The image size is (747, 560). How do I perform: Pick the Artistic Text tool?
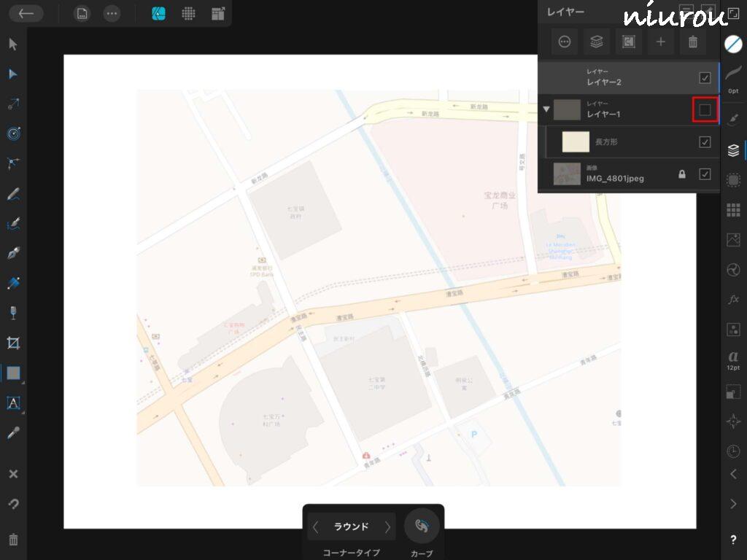click(x=13, y=402)
